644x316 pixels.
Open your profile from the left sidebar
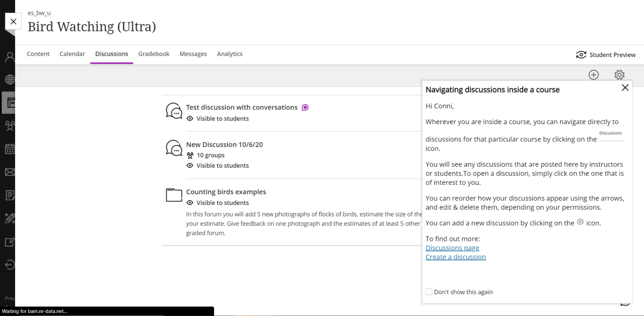[10, 57]
